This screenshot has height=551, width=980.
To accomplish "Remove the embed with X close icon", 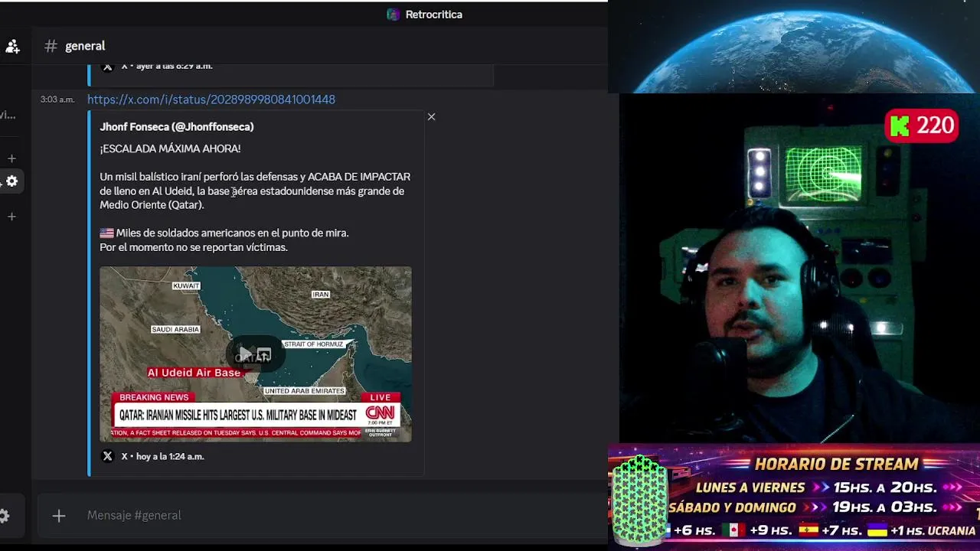I will coord(431,117).
